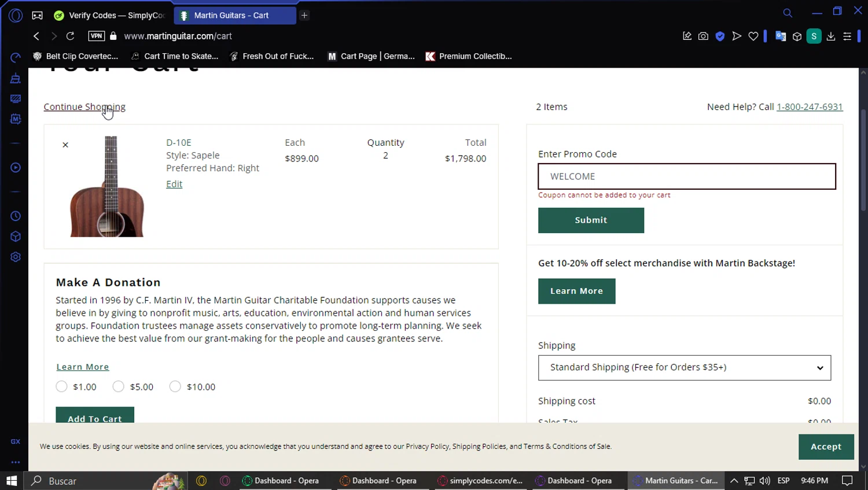Screen dimensions: 868x490
Task: Select the $1.00 donation option
Action: pos(61,386)
